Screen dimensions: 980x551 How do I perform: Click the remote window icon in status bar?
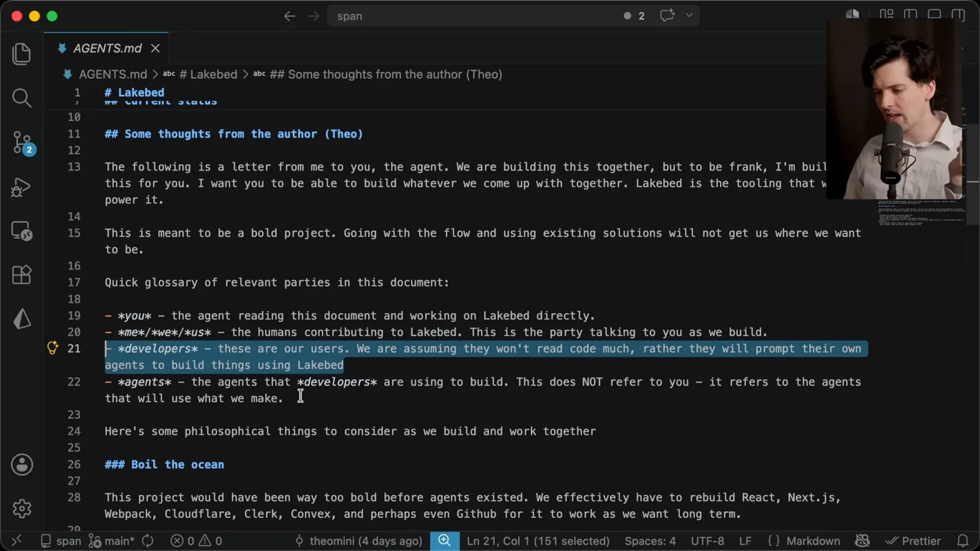click(x=17, y=541)
